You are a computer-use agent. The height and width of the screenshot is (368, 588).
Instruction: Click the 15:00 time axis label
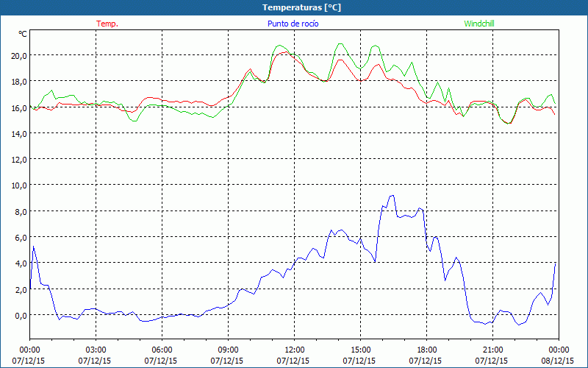(360, 350)
